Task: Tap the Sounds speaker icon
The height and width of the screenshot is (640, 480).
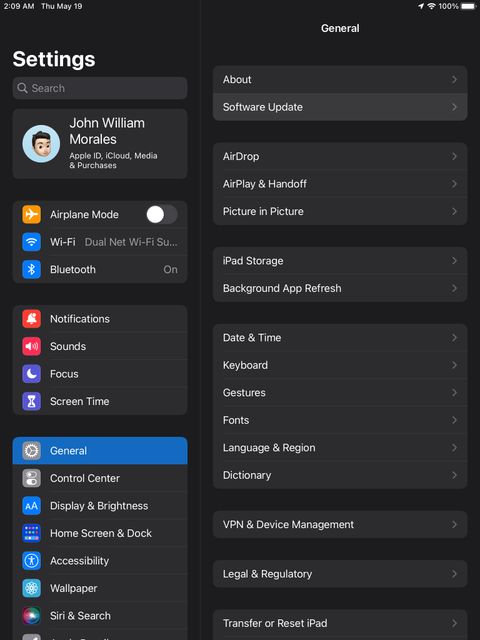Action: 31,346
